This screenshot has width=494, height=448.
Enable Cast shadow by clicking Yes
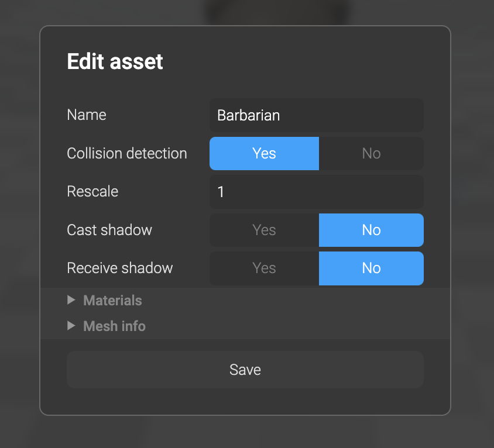coord(264,230)
